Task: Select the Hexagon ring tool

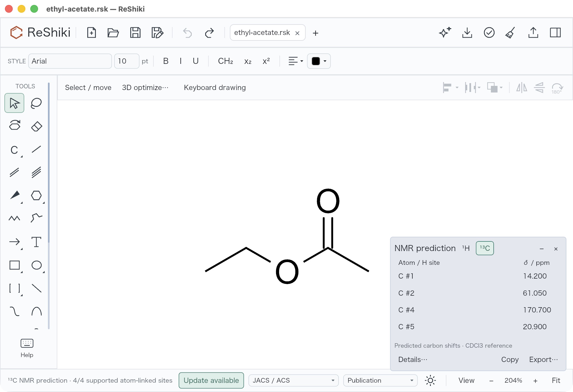Action: click(36, 196)
